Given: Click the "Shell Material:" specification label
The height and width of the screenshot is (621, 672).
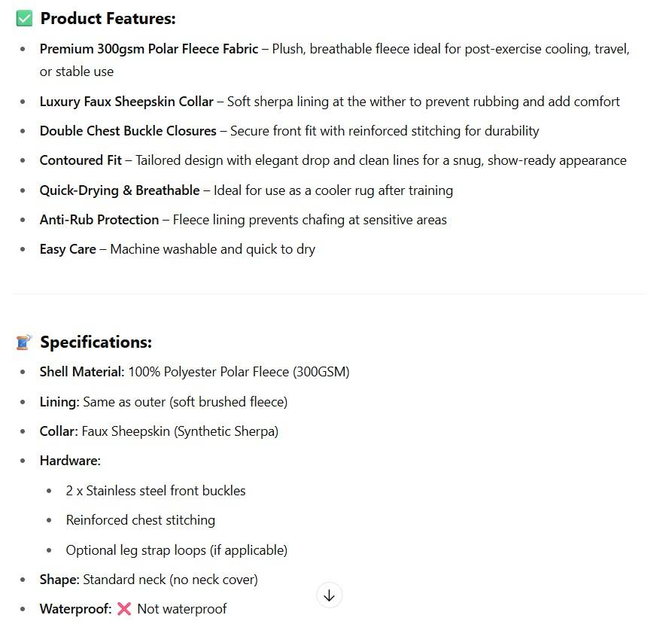Looking at the screenshot, I should (82, 372).
